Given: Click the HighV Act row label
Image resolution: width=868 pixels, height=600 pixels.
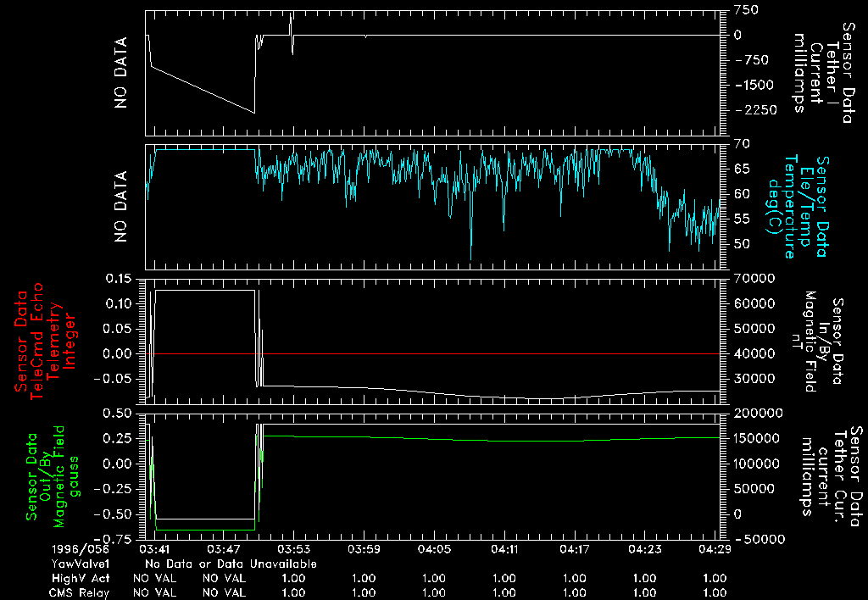Looking at the screenshot, I should [81, 578].
